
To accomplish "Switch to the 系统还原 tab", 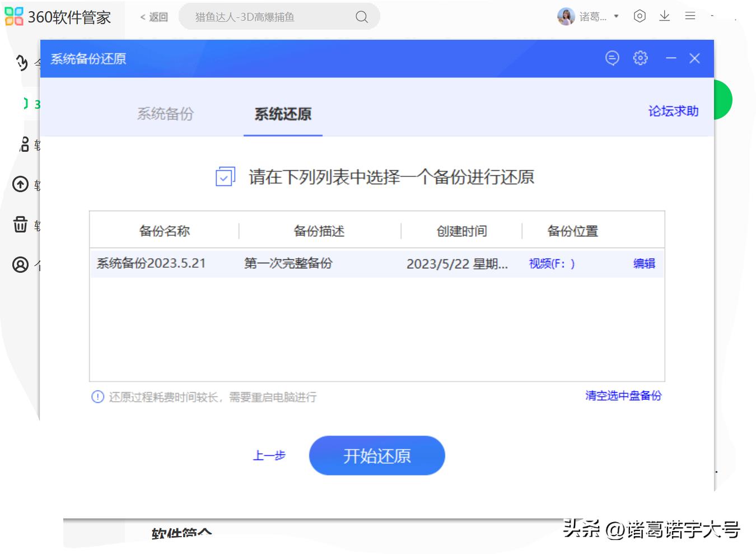I will coord(282,115).
